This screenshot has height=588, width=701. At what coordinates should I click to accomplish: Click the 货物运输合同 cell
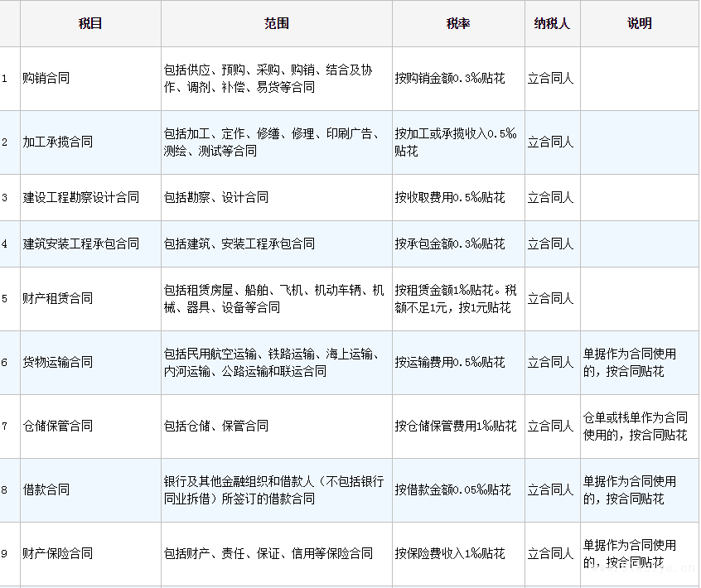coord(58,363)
